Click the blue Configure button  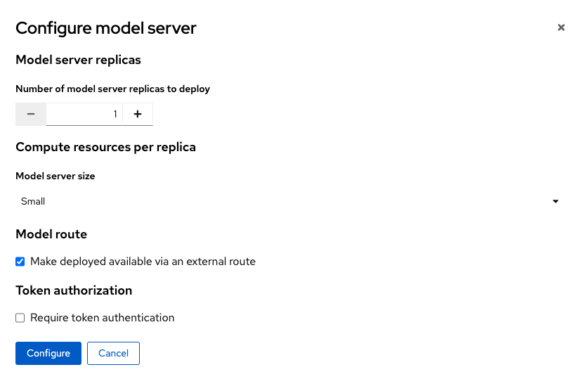coord(48,353)
